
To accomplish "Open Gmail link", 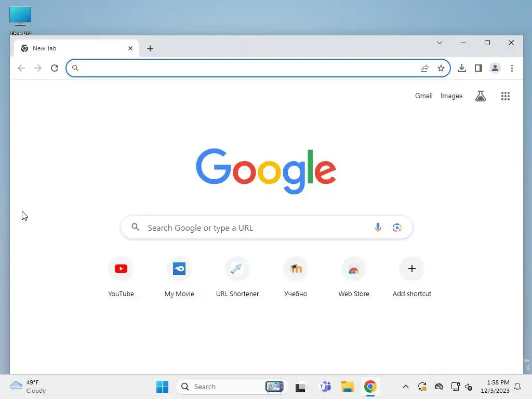I will [424, 96].
